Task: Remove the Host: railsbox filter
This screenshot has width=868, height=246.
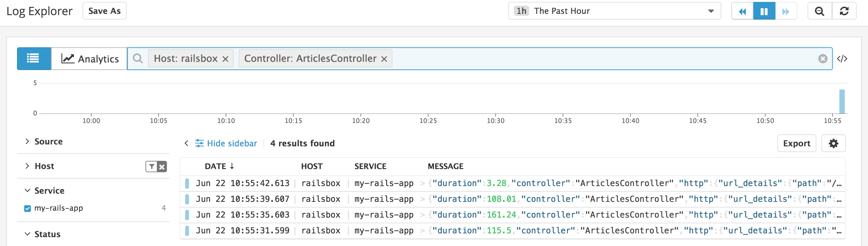Action: tap(226, 59)
